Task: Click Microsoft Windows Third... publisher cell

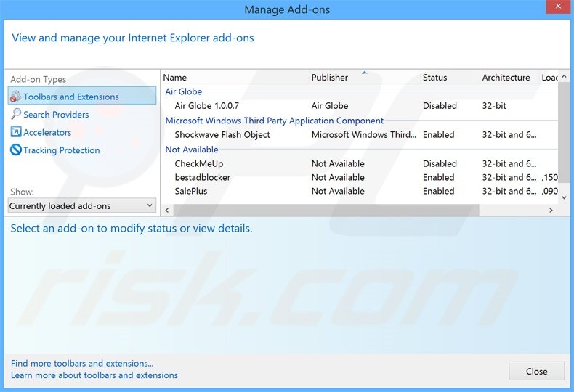Action: click(x=363, y=134)
